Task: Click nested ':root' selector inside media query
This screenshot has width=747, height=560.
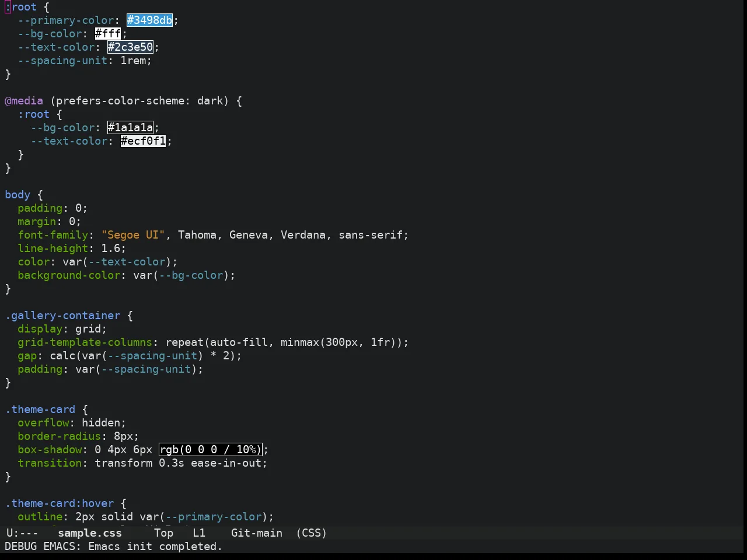Action: 34,114
